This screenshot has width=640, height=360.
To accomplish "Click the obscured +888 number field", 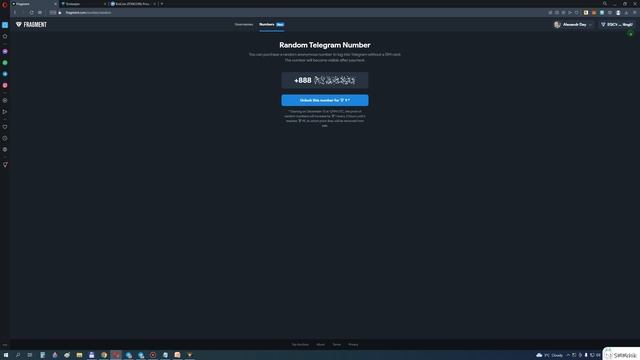I will click(x=325, y=80).
